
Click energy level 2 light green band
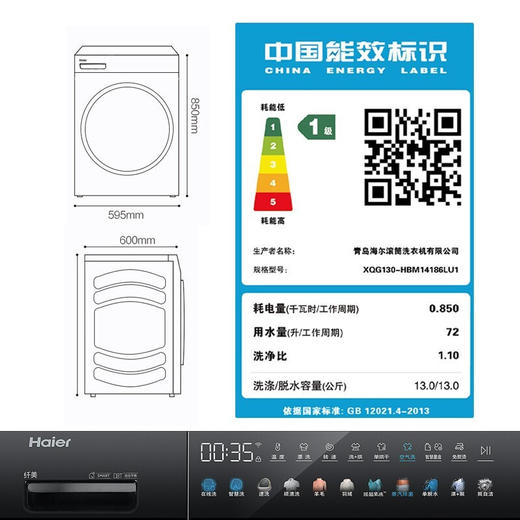click(273, 146)
